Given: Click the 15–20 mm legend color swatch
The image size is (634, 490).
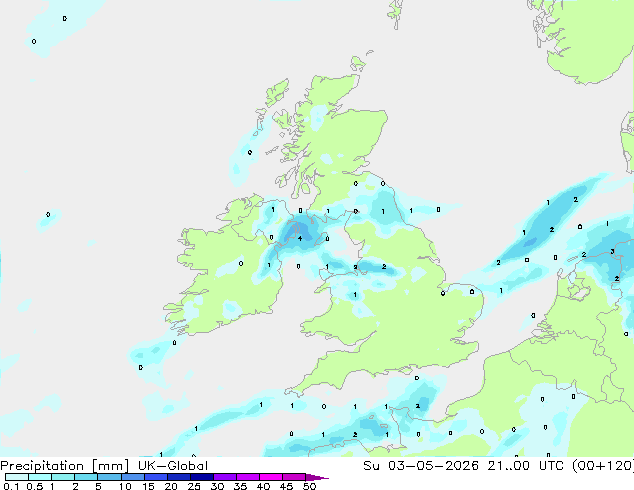Looking at the screenshot, I should point(156,477).
